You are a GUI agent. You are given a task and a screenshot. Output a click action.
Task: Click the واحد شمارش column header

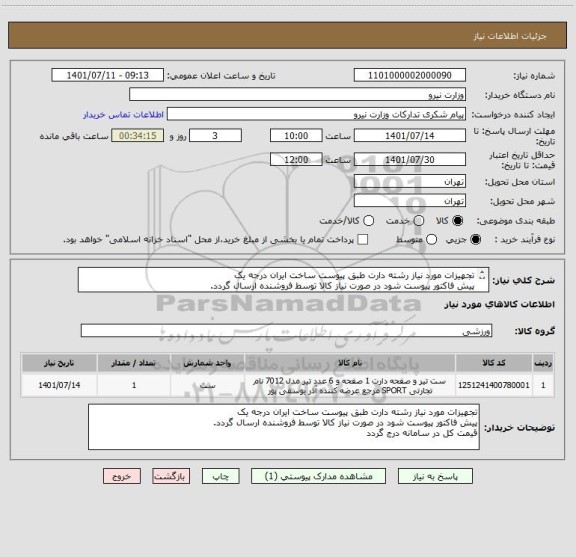coord(207,363)
